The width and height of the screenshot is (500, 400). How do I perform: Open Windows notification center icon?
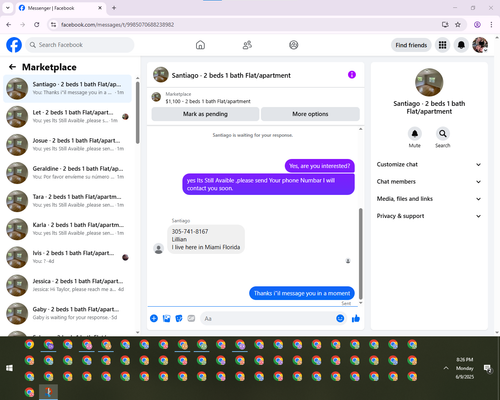[488, 368]
